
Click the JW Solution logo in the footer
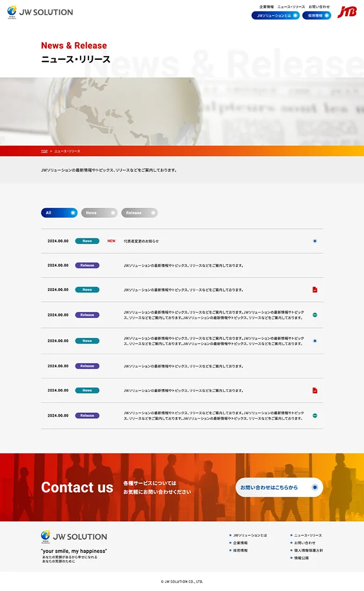pos(74,536)
